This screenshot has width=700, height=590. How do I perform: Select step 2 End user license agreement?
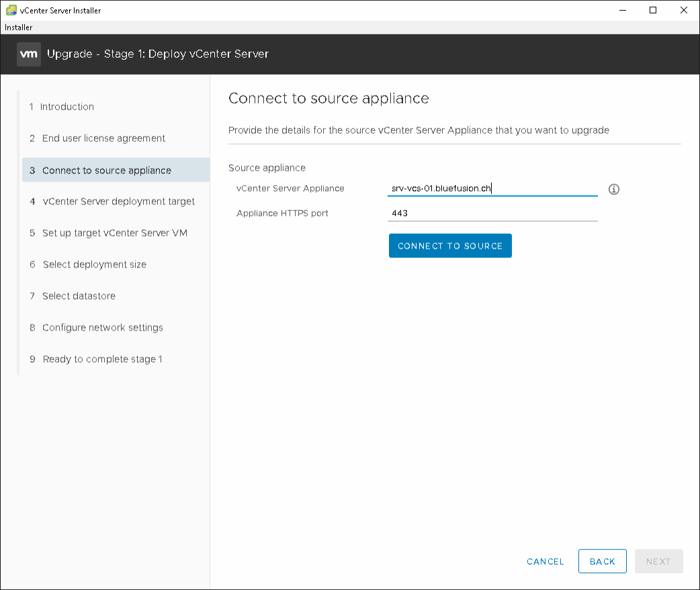tap(103, 138)
